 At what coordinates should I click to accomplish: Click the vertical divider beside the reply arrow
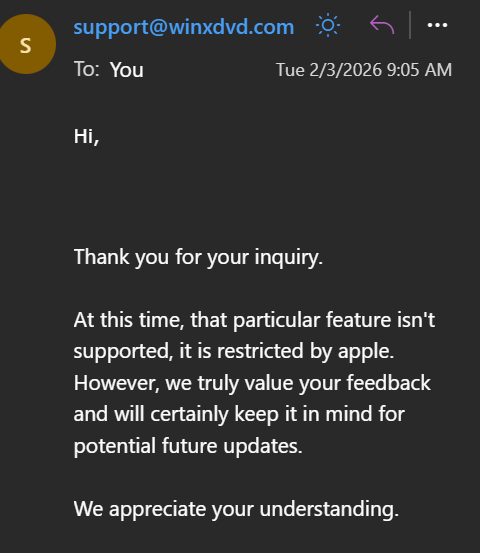tap(410, 25)
